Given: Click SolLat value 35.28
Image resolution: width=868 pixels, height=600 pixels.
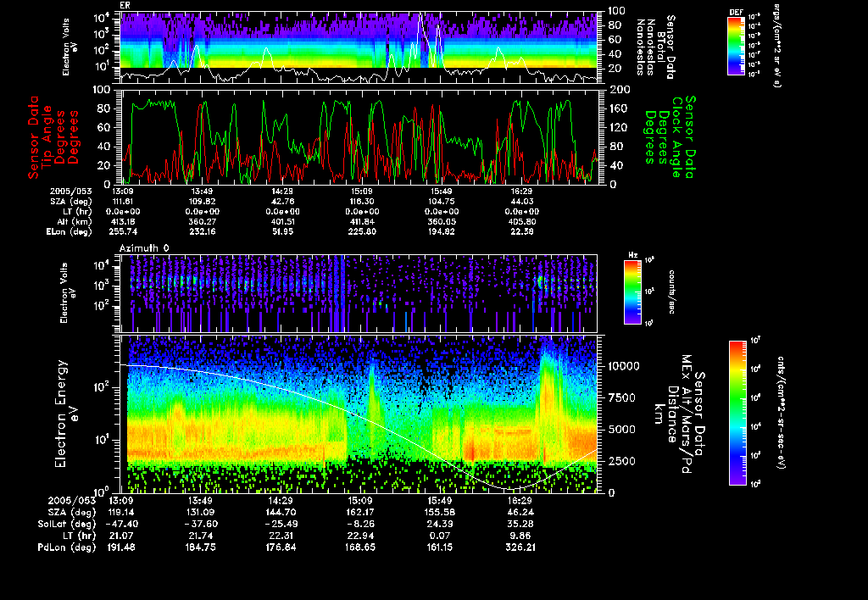Looking at the screenshot, I should click(520, 525).
